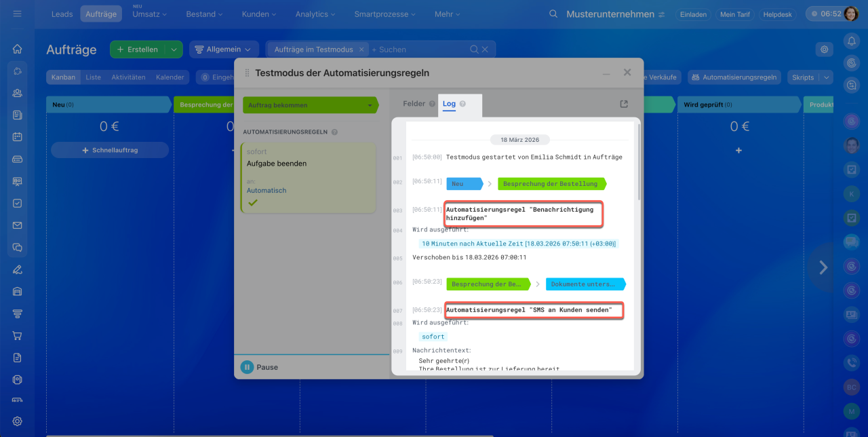Switch to Kalender view
Viewport: 868px width, 437px height.
170,77
